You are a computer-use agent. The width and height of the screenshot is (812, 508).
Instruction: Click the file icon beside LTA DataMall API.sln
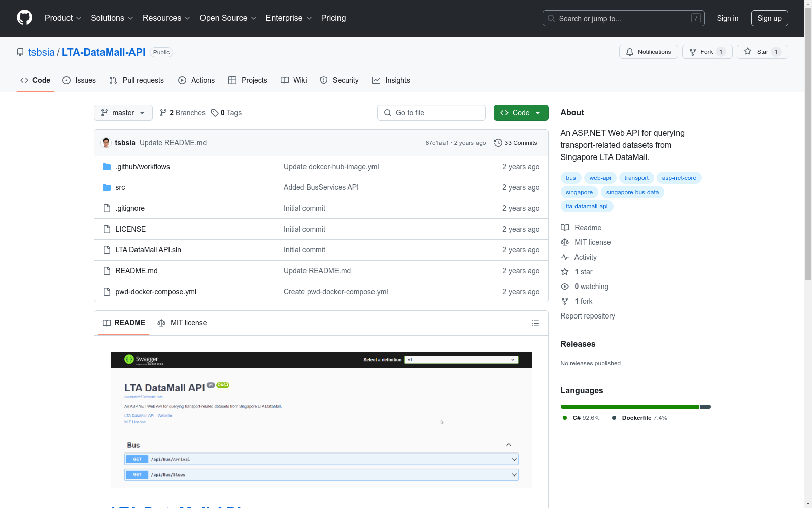coord(107,250)
